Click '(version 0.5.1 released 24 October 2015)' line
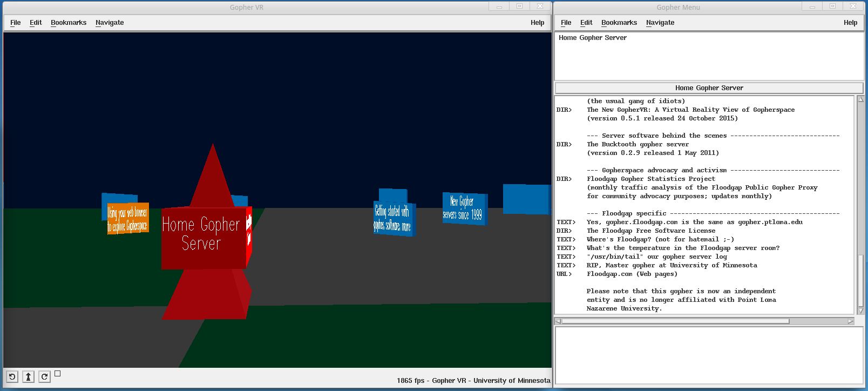Image resolution: width=868 pixels, height=391 pixels. point(662,118)
